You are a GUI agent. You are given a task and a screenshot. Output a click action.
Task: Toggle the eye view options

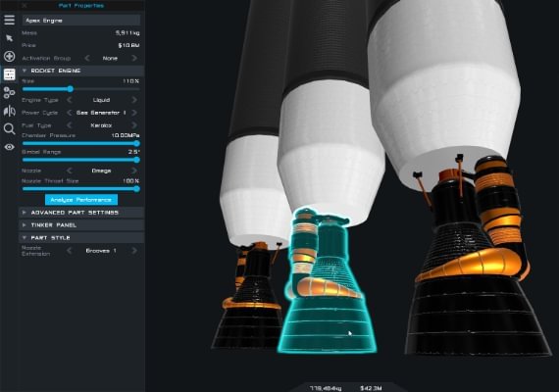(9, 147)
